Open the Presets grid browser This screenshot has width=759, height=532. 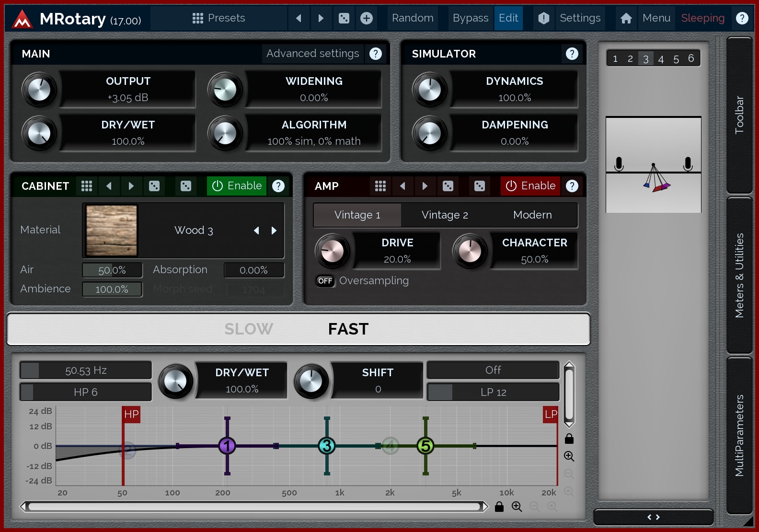(218, 18)
